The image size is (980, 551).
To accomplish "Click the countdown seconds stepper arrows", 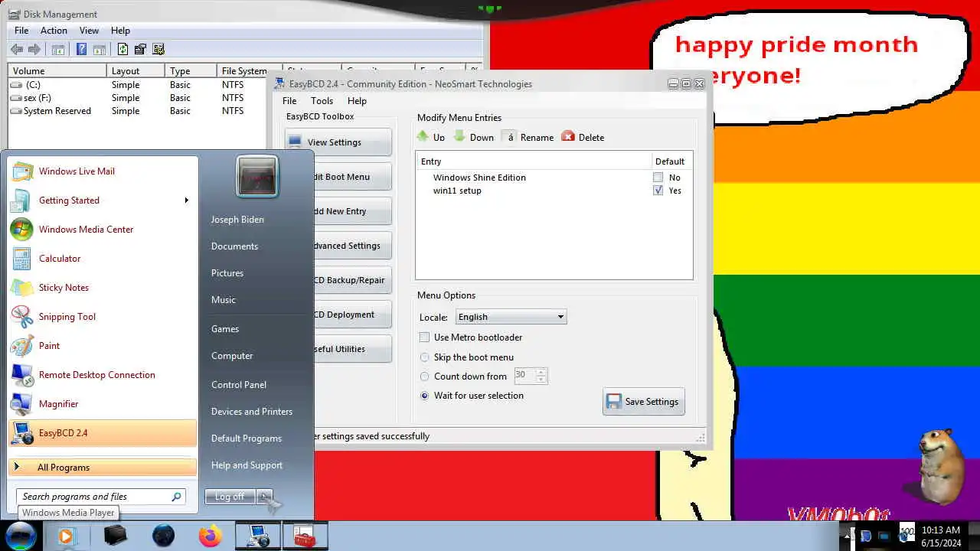I will pos(541,376).
